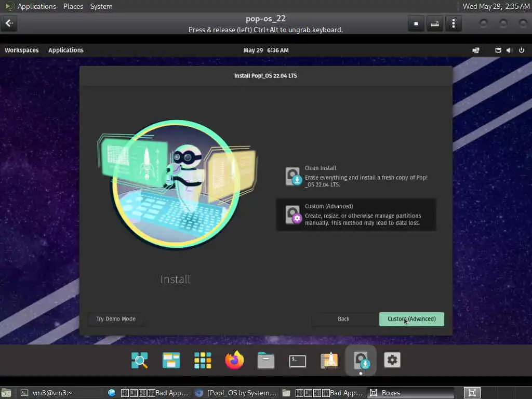Click the installer icon in the dock
The height and width of the screenshot is (399, 532).
[x=361, y=360]
